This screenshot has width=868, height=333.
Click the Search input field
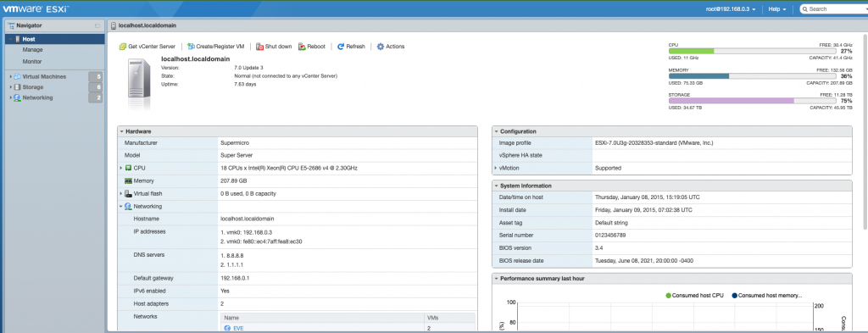tap(835, 8)
